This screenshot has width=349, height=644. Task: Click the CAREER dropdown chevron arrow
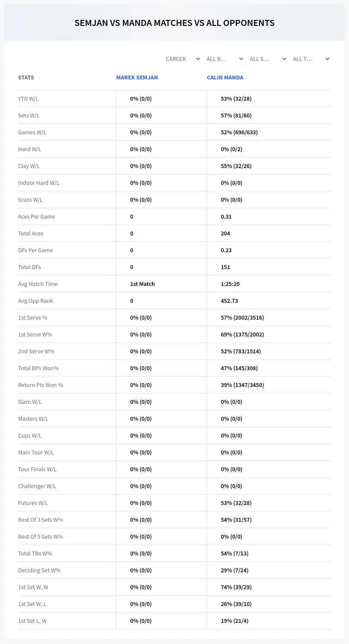coord(198,59)
